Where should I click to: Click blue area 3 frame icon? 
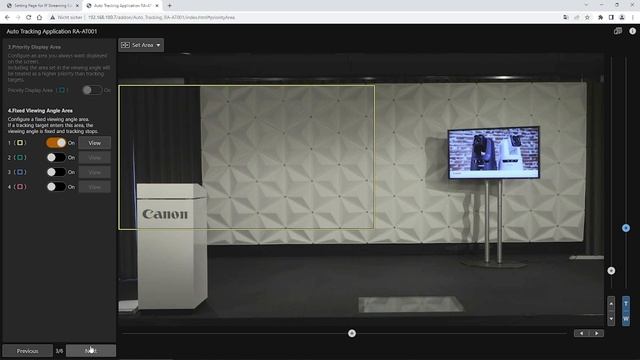pyautogui.click(x=20, y=172)
